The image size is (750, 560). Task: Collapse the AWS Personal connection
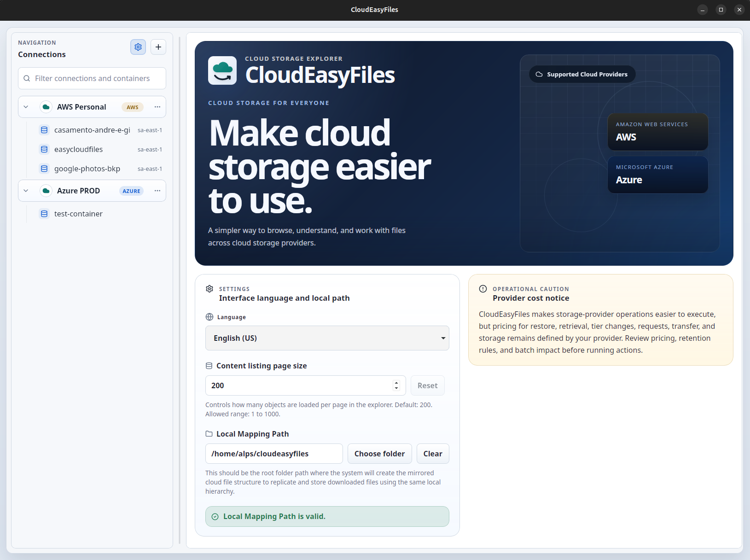pyautogui.click(x=26, y=107)
